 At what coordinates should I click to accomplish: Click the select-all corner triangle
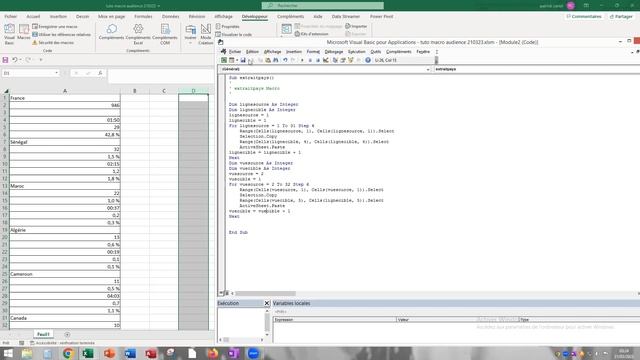tap(6, 91)
